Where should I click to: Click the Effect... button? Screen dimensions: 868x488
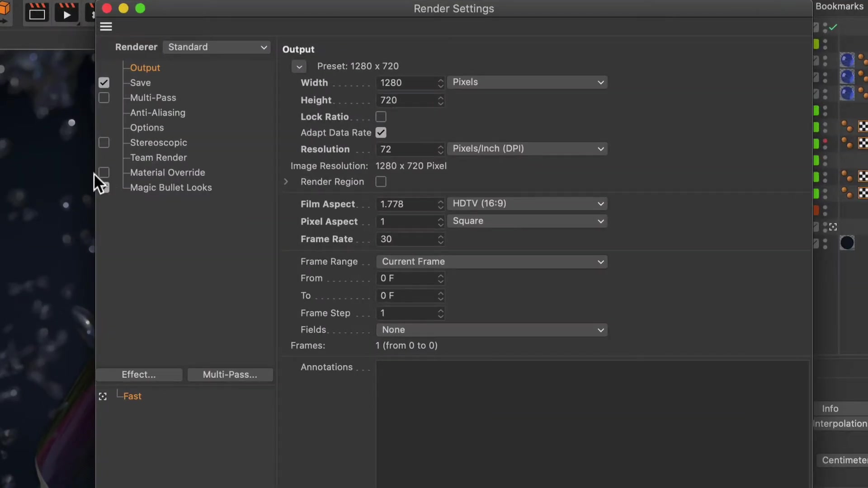click(x=138, y=375)
